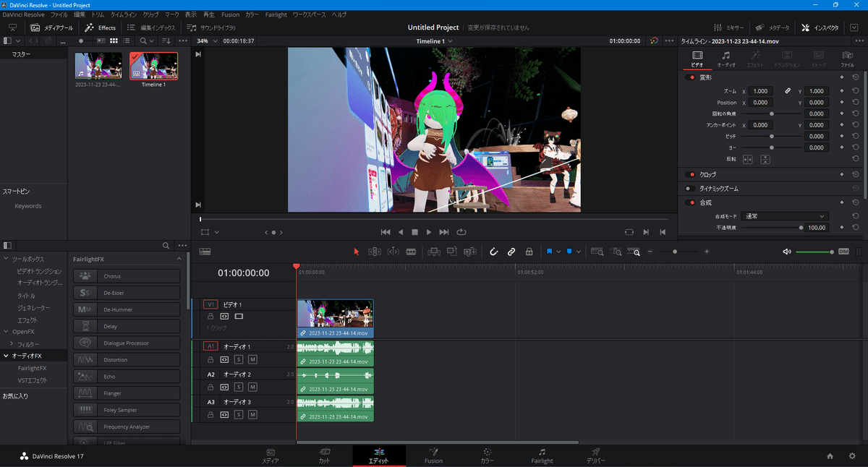868x467 pixels.
Task: Toggle the Loop playback button
Action: (x=461, y=232)
